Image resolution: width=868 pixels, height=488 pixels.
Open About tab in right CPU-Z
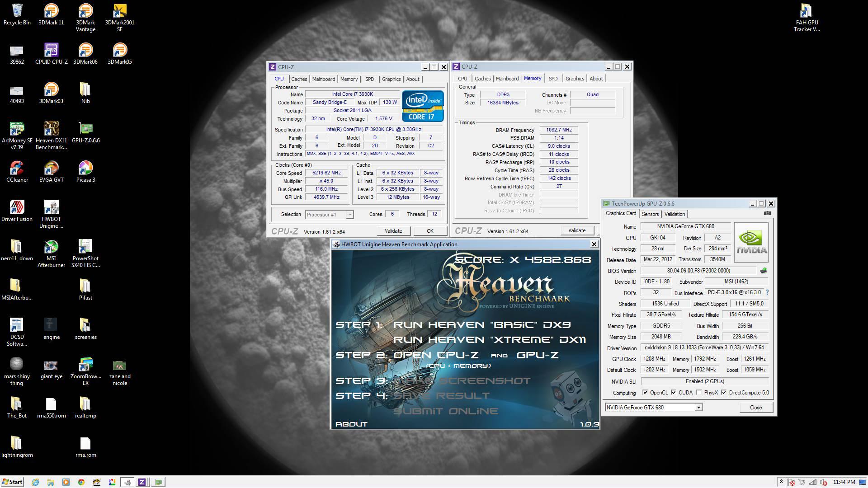596,79
